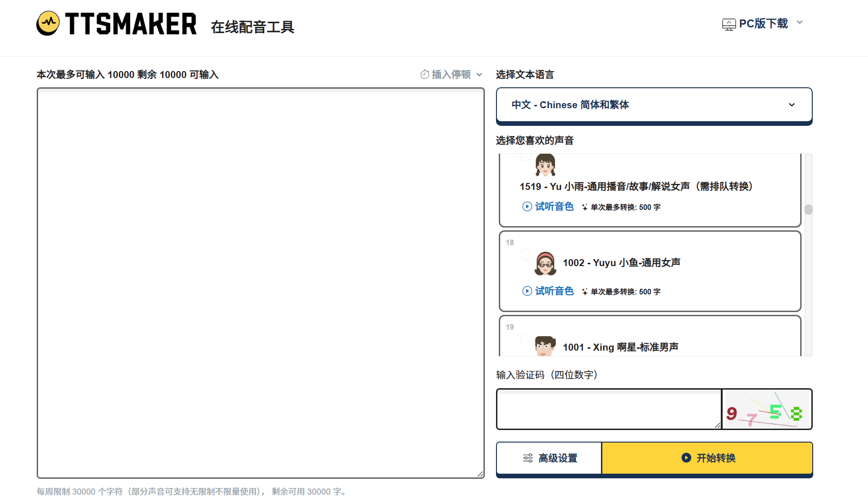Image resolution: width=868 pixels, height=502 pixels.
Task: Click the language dropdown chevron arrow
Action: coord(792,105)
